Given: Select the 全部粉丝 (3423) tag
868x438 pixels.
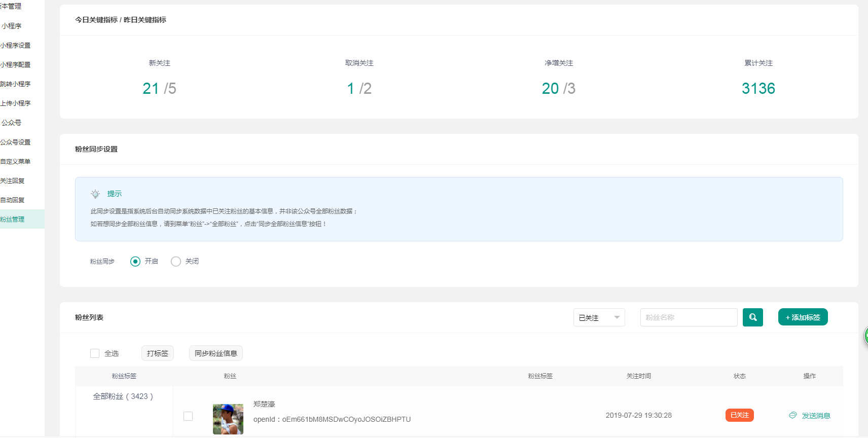Looking at the screenshot, I should pyautogui.click(x=123, y=396).
